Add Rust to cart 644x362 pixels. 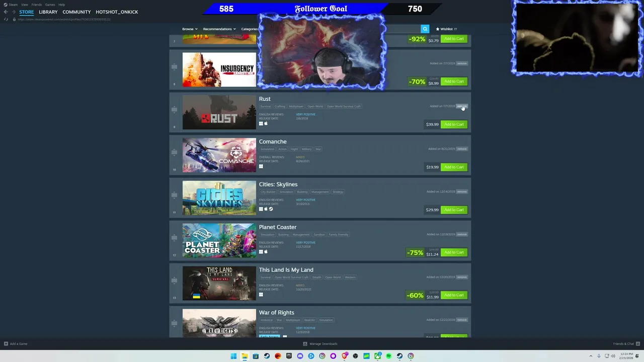click(x=454, y=124)
